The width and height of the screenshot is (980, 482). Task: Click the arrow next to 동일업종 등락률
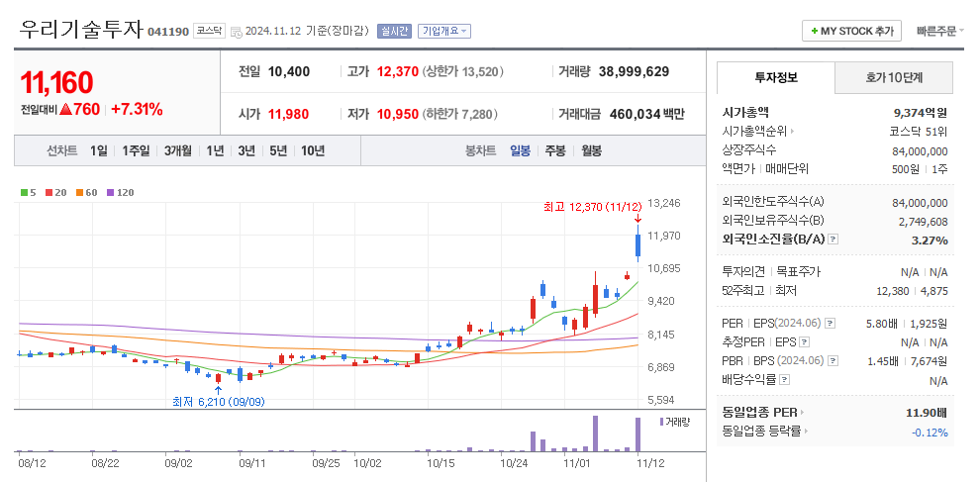(806, 432)
